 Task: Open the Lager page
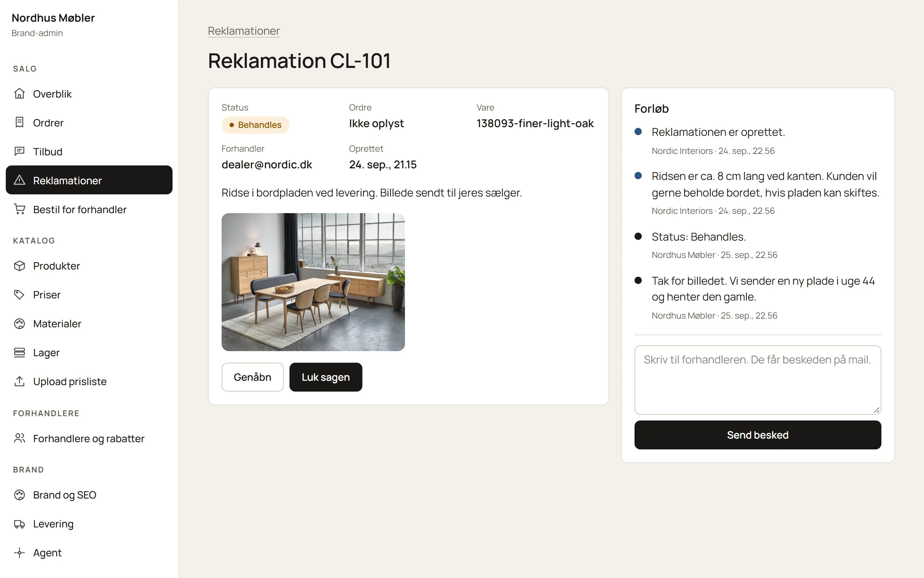89,352
